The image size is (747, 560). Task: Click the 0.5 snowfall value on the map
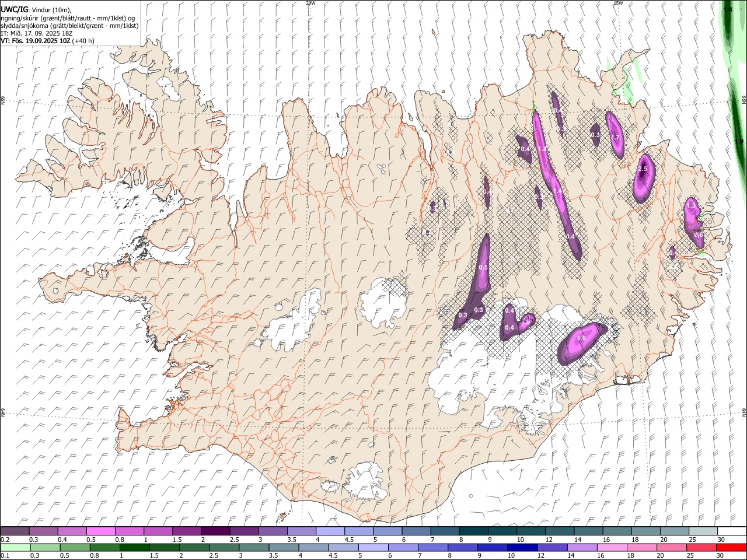point(483,267)
